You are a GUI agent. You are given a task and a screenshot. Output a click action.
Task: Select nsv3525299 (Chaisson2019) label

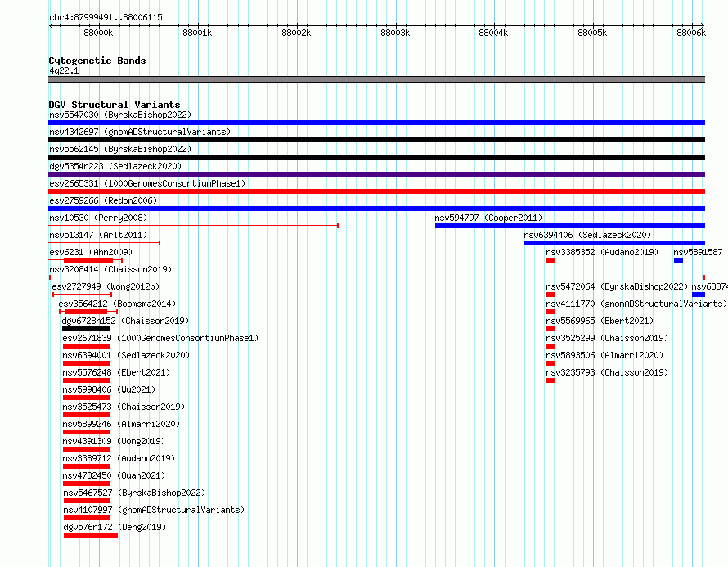coord(607,338)
